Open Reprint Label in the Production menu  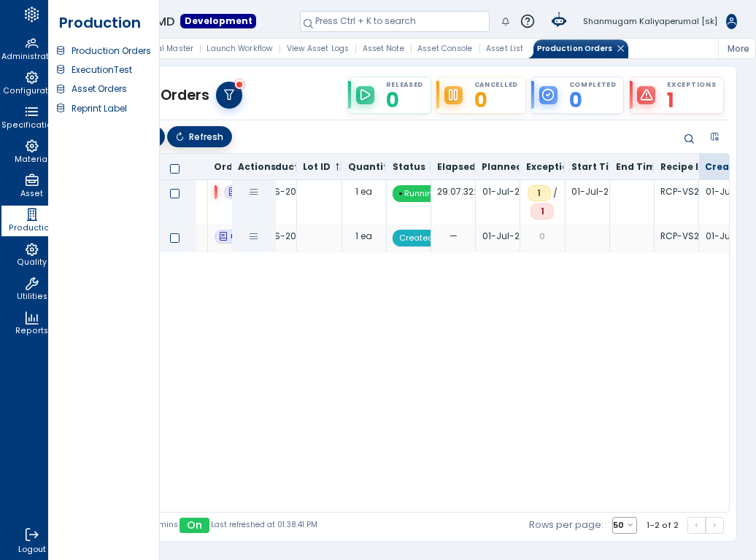click(99, 109)
